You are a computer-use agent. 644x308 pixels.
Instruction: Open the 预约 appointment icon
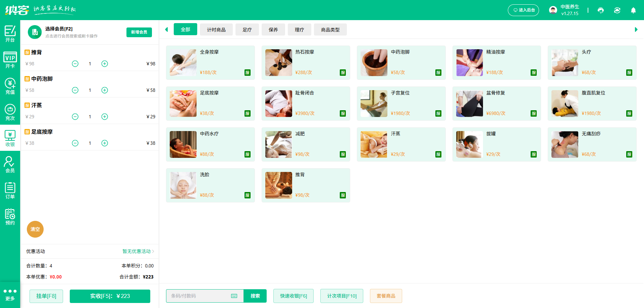click(10, 216)
